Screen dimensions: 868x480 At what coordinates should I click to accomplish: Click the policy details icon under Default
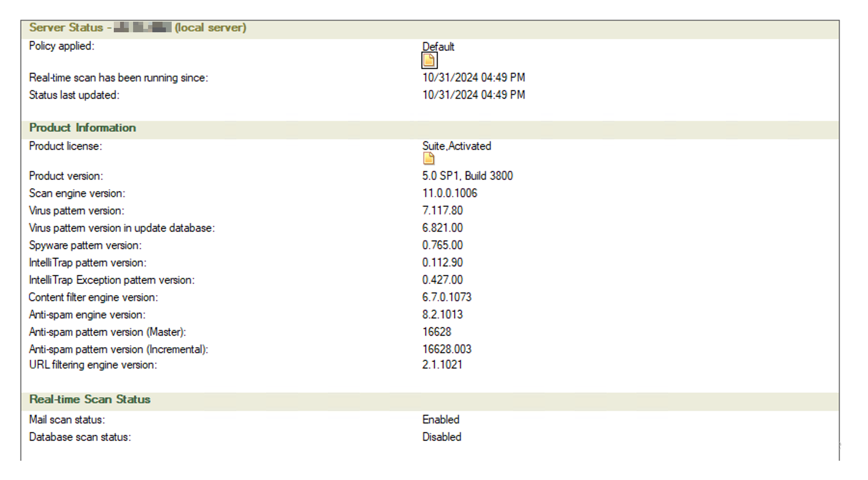click(x=429, y=61)
